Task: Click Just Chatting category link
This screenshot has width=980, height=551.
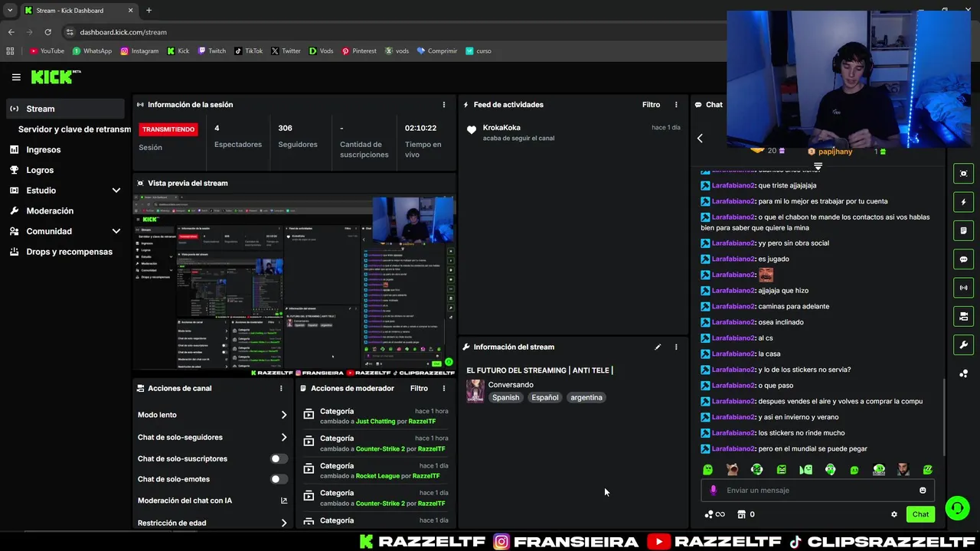Action: tap(375, 422)
